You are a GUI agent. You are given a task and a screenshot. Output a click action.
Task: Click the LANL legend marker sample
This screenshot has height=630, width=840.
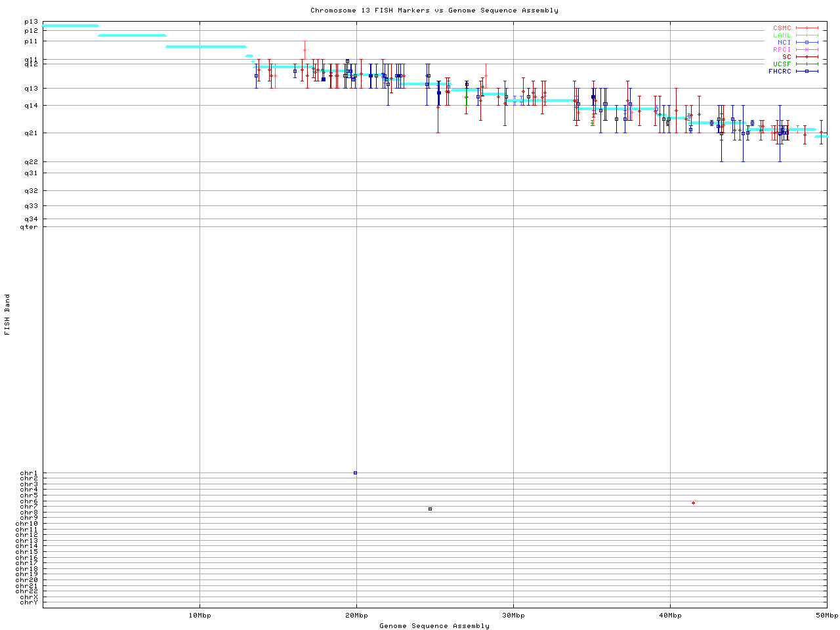point(807,35)
